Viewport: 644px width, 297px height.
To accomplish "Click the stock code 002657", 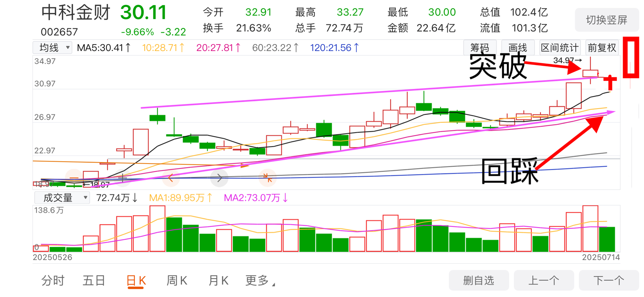I will [59, 32].
